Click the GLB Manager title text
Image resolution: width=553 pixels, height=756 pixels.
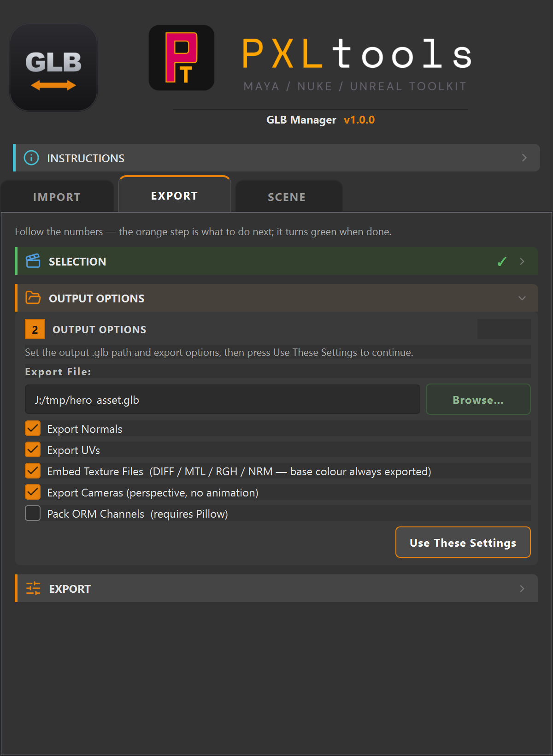pyautogui.click(x=301, y=120)
